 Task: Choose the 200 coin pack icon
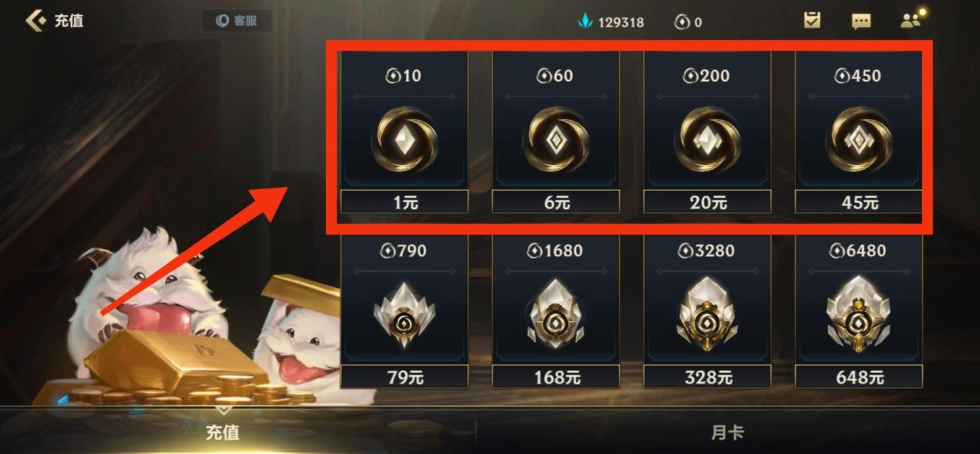707,139
